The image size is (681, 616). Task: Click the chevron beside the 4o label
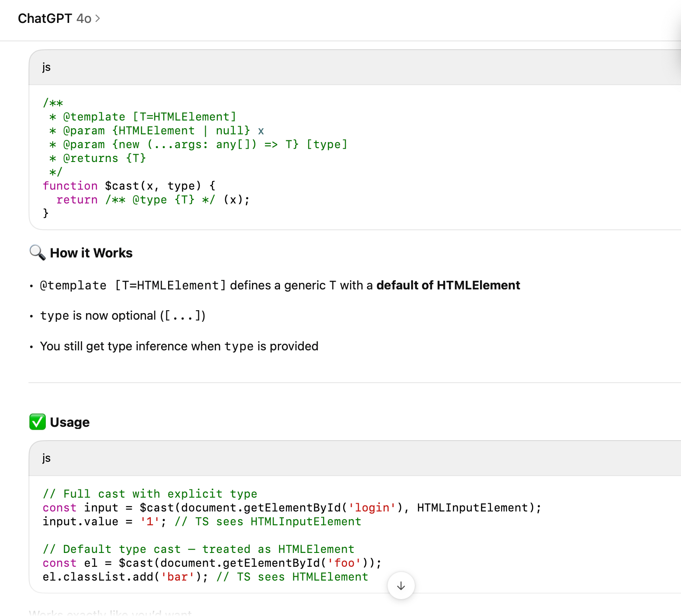(98, 19)
